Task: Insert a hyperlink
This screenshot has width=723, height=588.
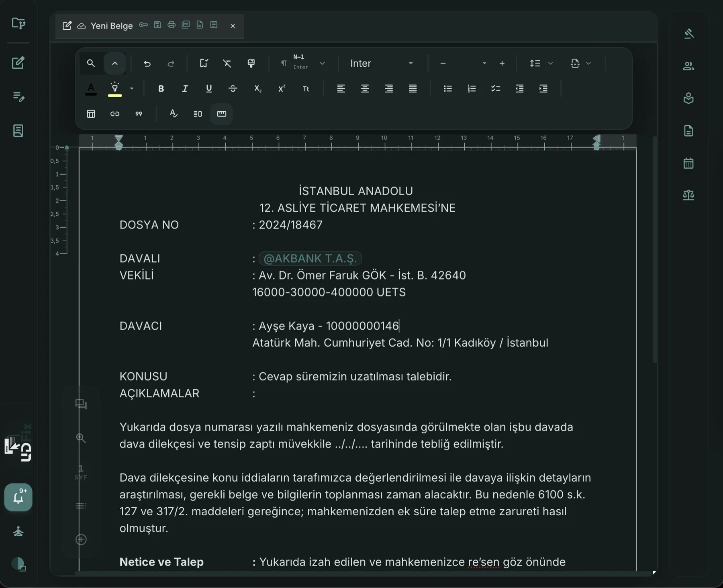Action: point(115,114)
